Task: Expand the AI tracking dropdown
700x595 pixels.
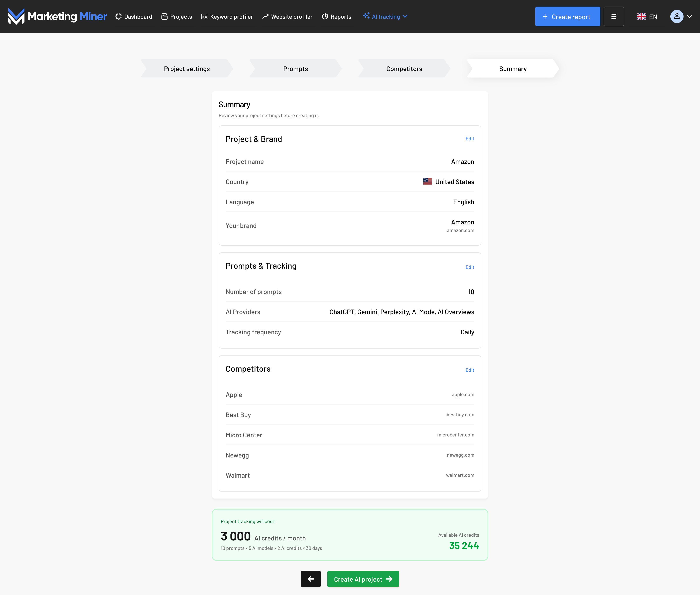Action: click(385, 16)
